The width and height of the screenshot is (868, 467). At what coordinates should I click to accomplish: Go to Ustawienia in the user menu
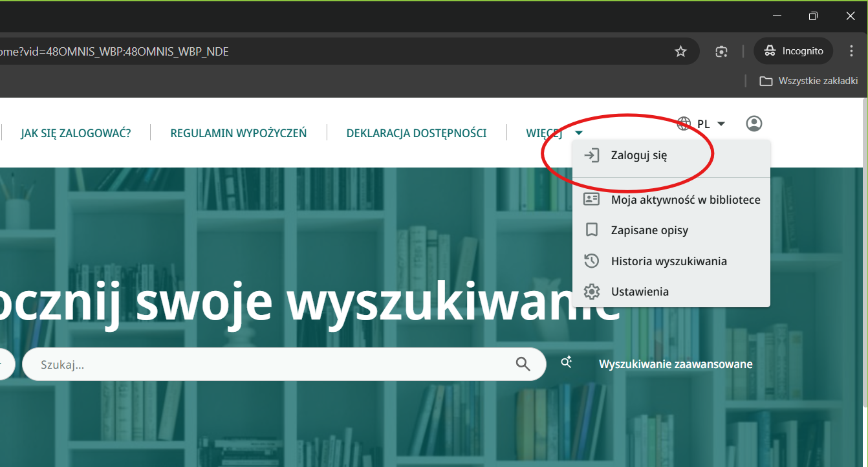coord(640,292)
